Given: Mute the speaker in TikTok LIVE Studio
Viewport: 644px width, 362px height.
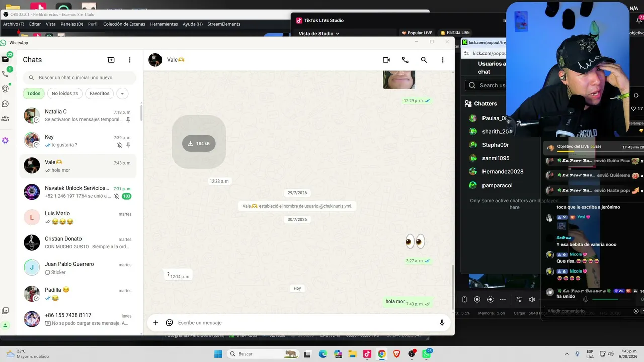Looking at the screenshot, I should click(x=532, y=299).
